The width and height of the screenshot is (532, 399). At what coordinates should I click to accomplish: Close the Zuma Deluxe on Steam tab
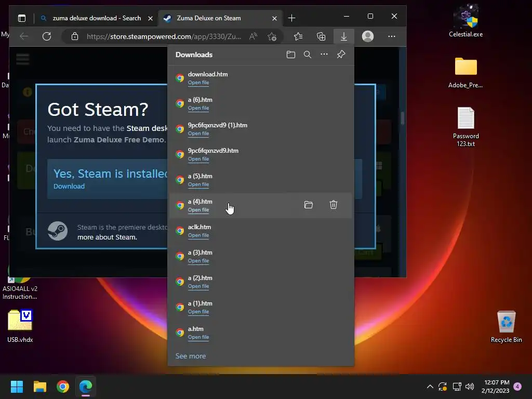[x=274, y=18]
